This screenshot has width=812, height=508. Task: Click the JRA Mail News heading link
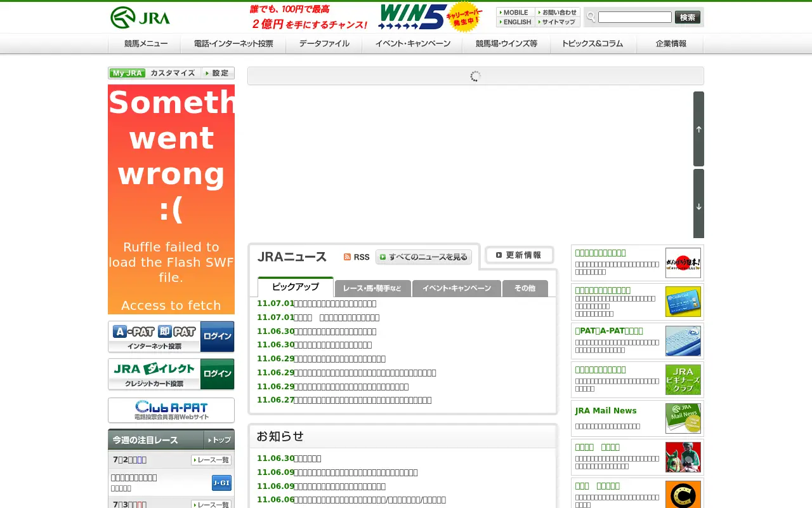tap(606, 411)
